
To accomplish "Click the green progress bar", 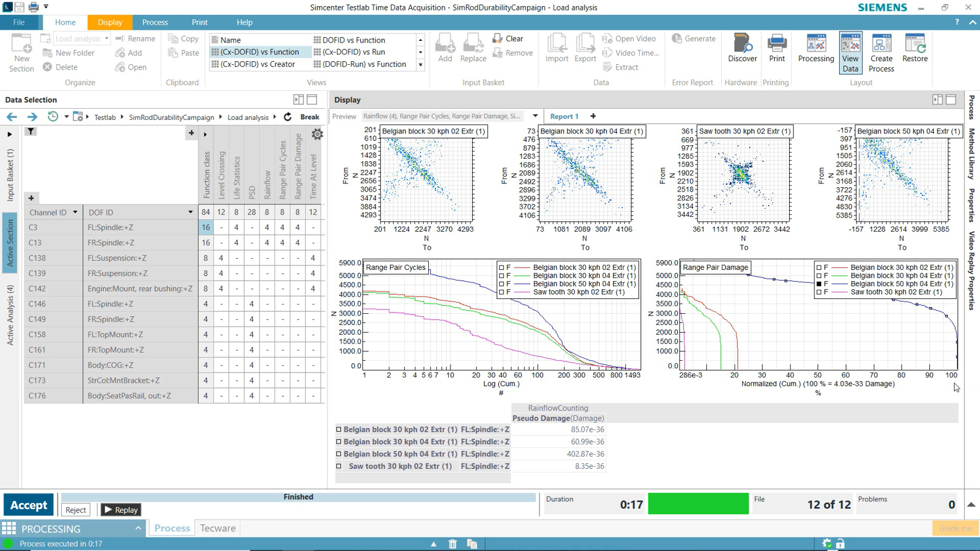I will [x=698, y=504].
